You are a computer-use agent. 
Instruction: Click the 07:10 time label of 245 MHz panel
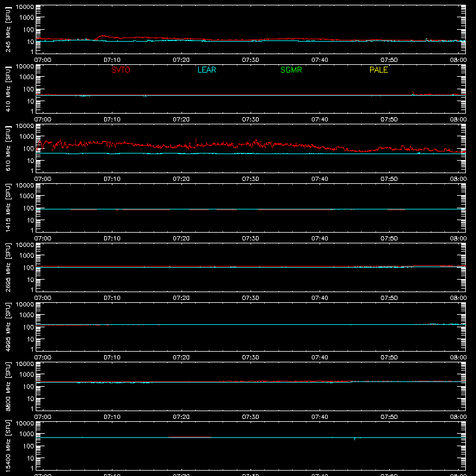click(112, 60)
